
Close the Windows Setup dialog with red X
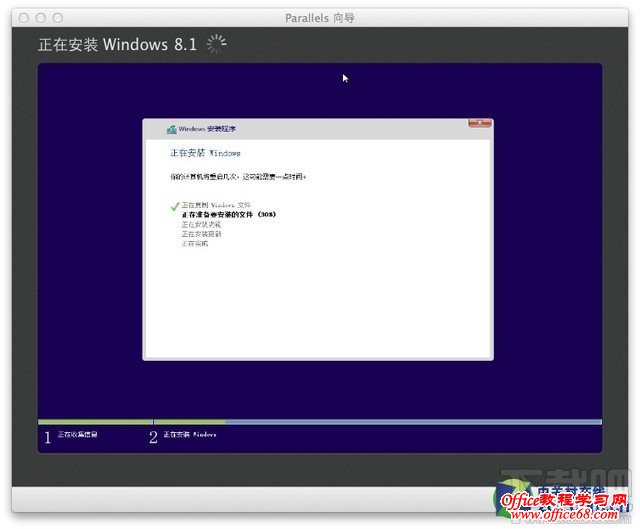(480, 122)
